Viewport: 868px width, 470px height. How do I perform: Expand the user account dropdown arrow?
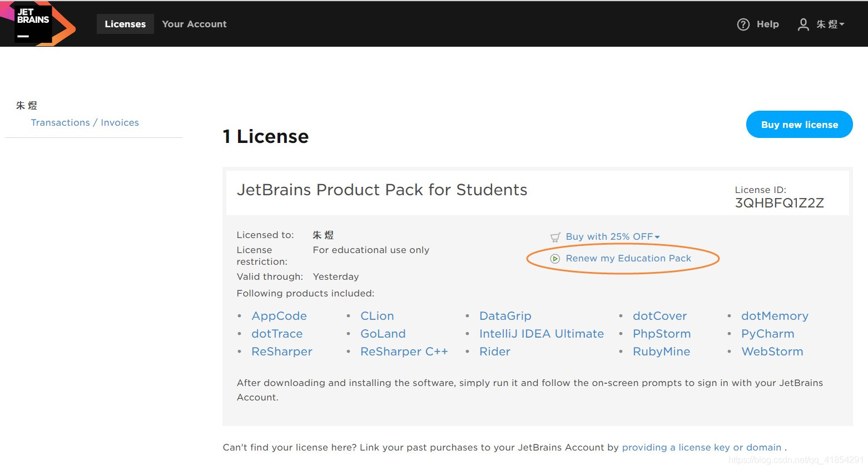(842, 24)
